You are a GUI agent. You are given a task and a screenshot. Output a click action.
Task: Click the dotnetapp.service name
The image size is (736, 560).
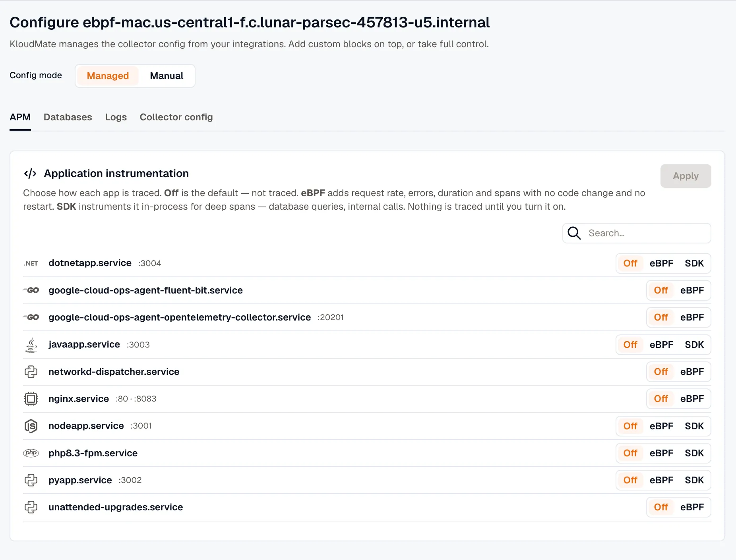pos(90,263)
